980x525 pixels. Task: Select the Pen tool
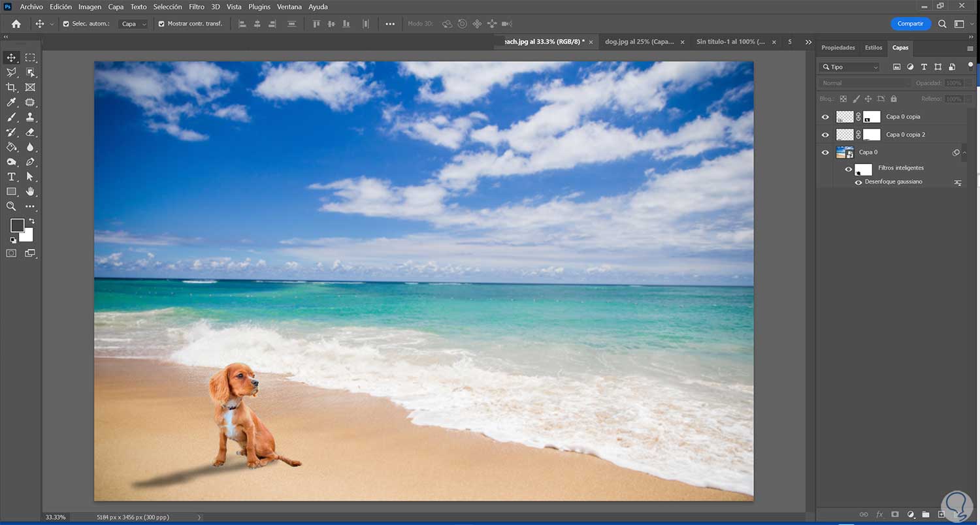tap(30, 162)
